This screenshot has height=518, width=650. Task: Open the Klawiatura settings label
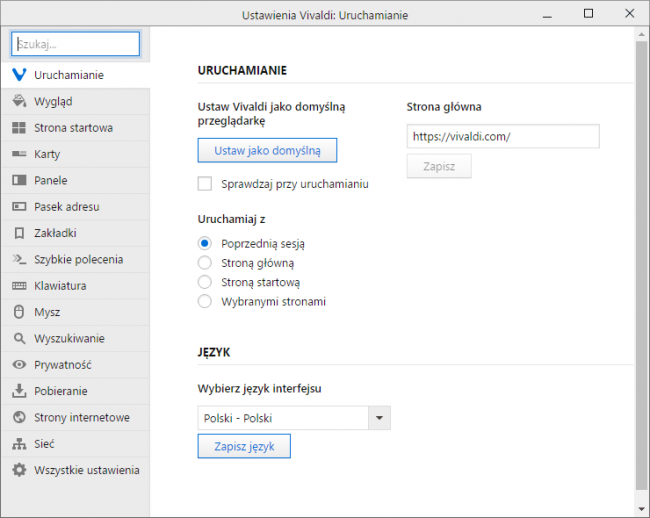tap(60, 286)
